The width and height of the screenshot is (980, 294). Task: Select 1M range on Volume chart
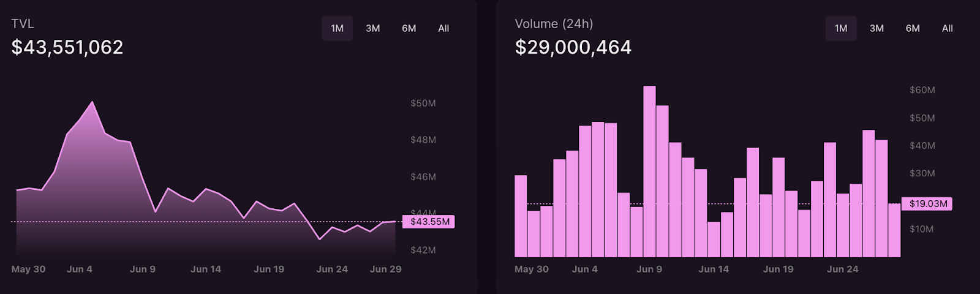(841, 28)
